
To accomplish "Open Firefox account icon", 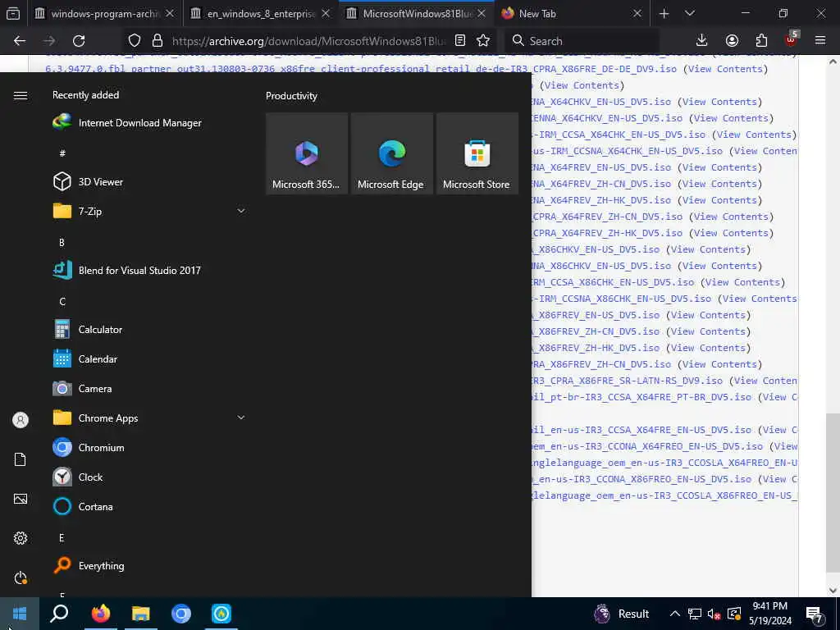I will coord(732,41).
